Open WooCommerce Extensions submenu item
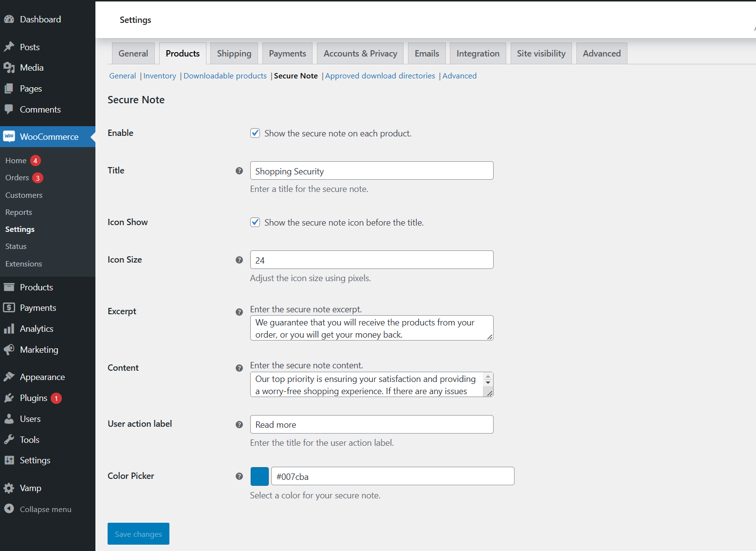This screenshot has height=551, width=756. point(23,264)
